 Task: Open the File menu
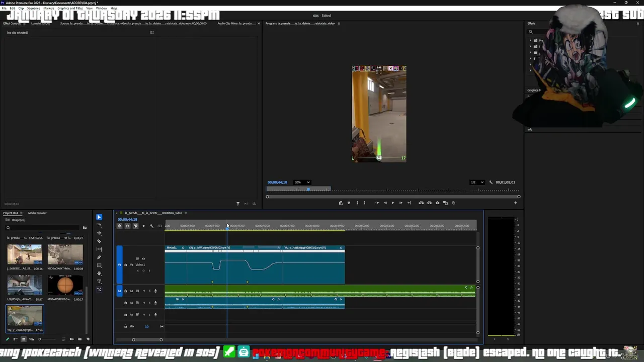[x=4, y=8]
